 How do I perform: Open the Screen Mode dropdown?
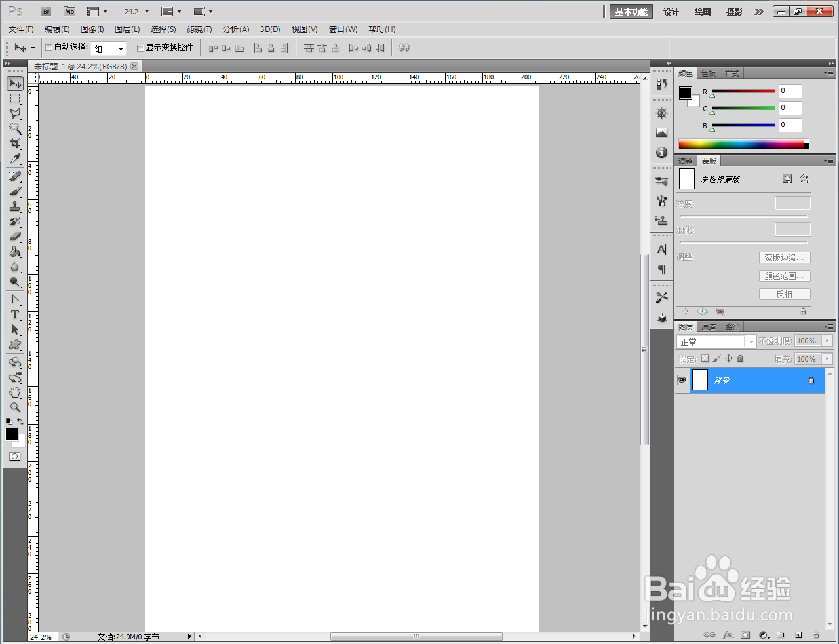coord(203,11)
